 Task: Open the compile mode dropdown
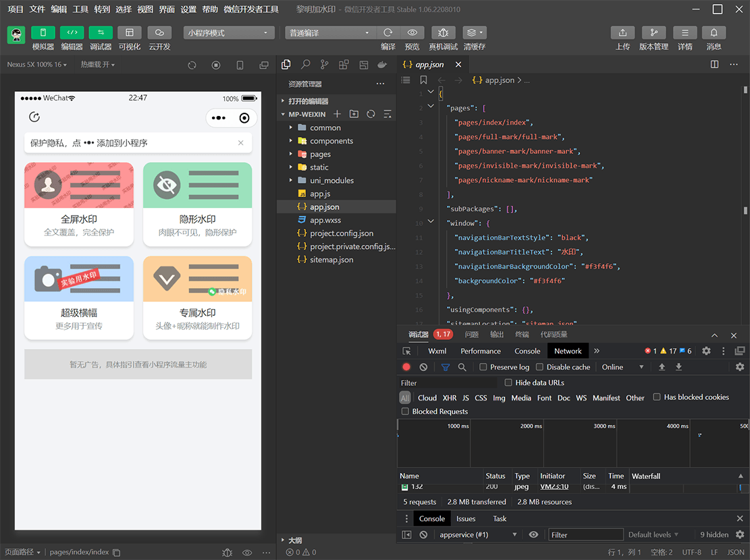point(330,32)
